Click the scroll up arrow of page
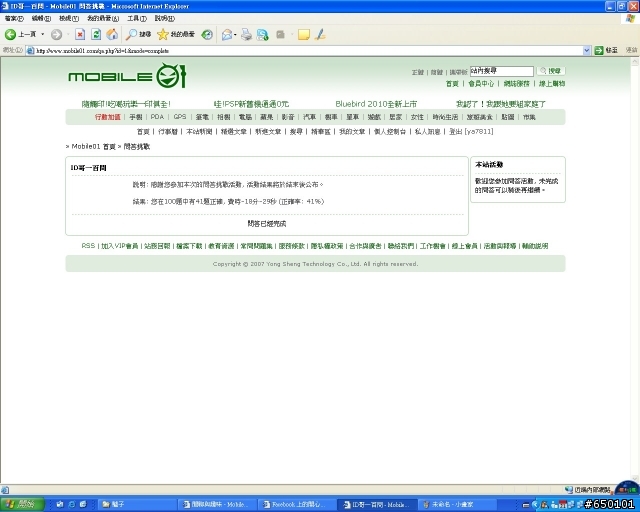 [635, 62]
